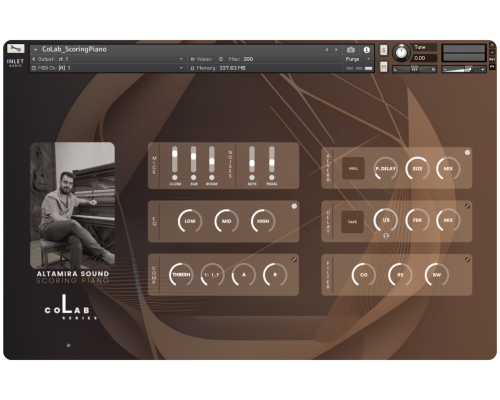Toggle the Sub mic on/off dot
The width and height of the screenshot is (500, 400).
(x=193, y=177)
